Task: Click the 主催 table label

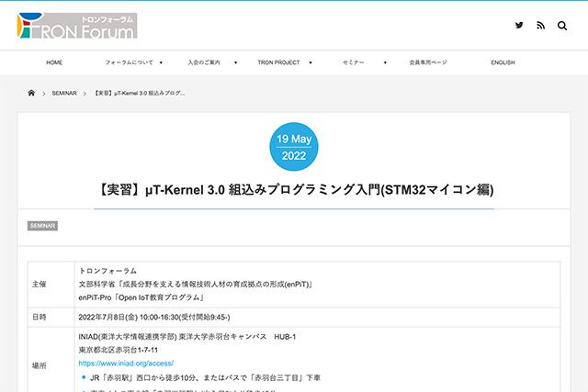Action: (x=39, y=284)
